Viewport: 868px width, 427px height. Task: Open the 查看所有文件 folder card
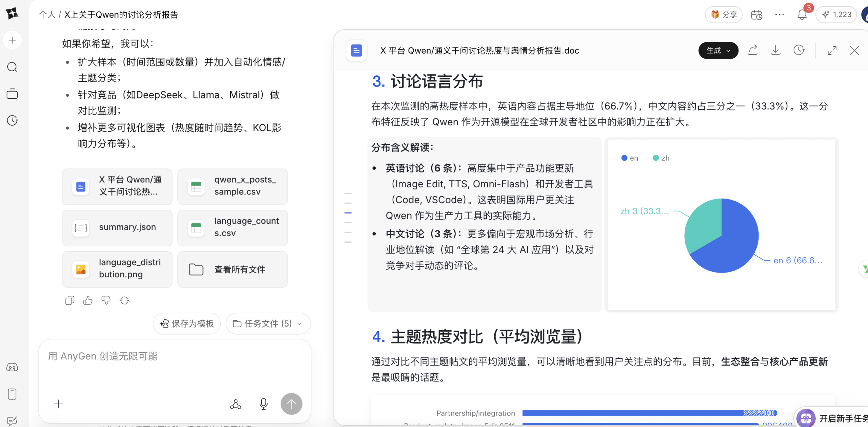pos(232,269)
